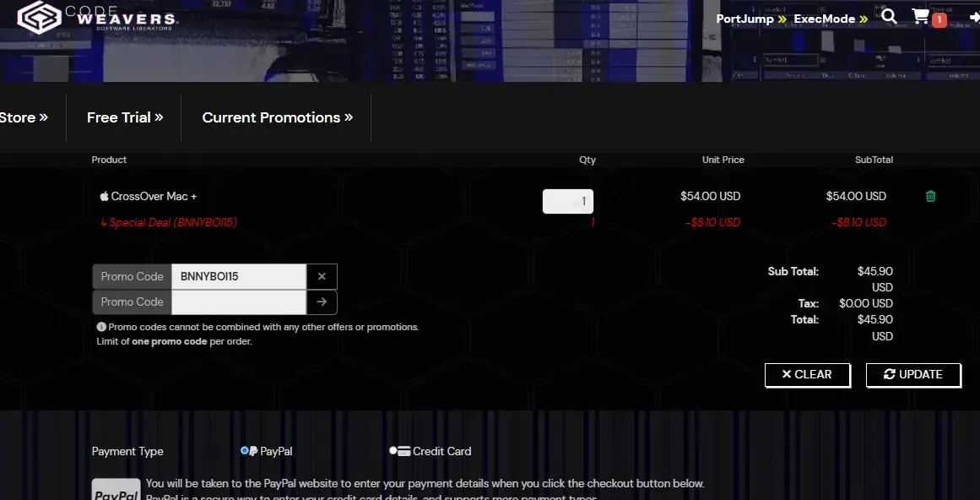Submit second promo code with arrow button

pyautogui.click(x=322, y=302)
